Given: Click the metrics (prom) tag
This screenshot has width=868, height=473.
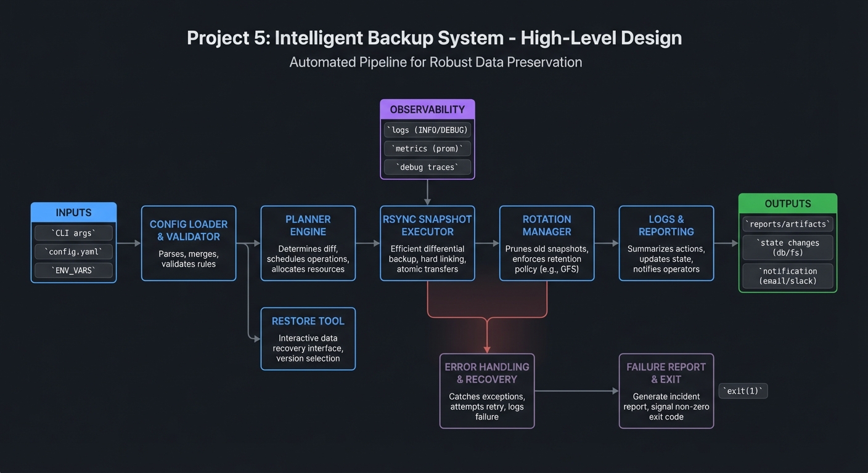Looking at the screenshot, I should [427, 148].
